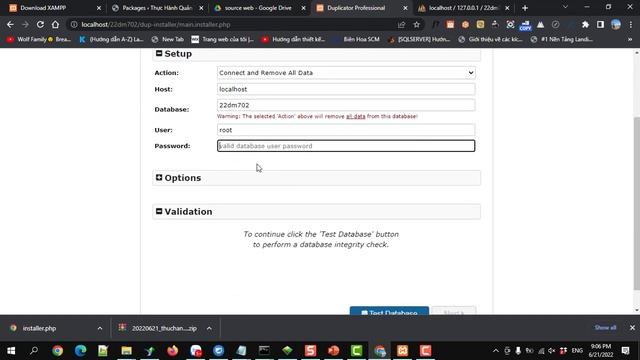Click the blue COPY extension icon
This screenshot has height=360, width=640.
[x=525, y=25]
